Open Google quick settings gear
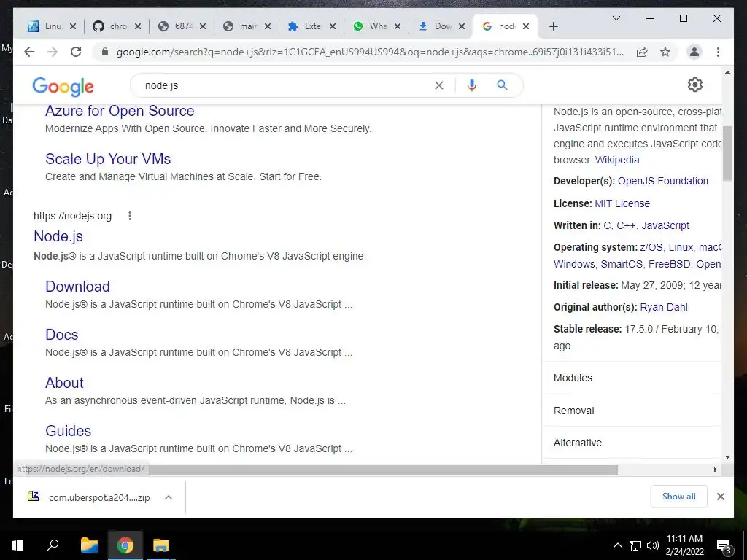The height and width of the screenshot is (560, 747). [695, 85]
